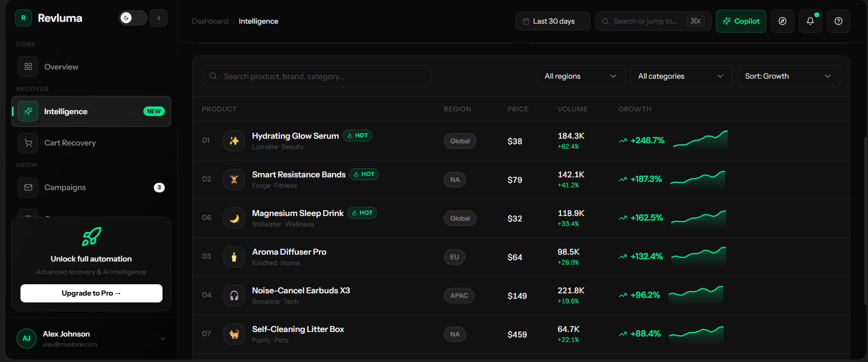Focus the Search or jump to field
This screenshot has height=362, width=868.
coord(653,21)
